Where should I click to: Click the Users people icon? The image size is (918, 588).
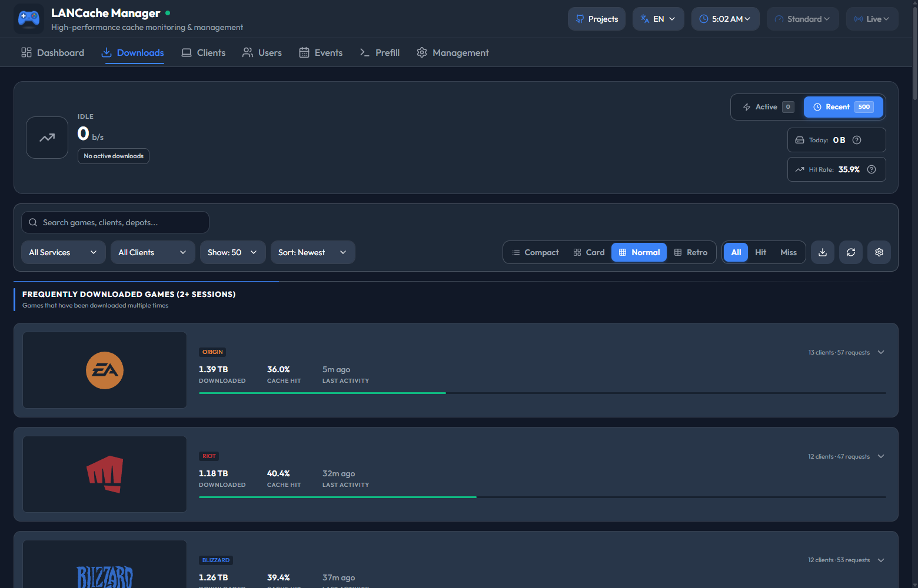point(248,52)
